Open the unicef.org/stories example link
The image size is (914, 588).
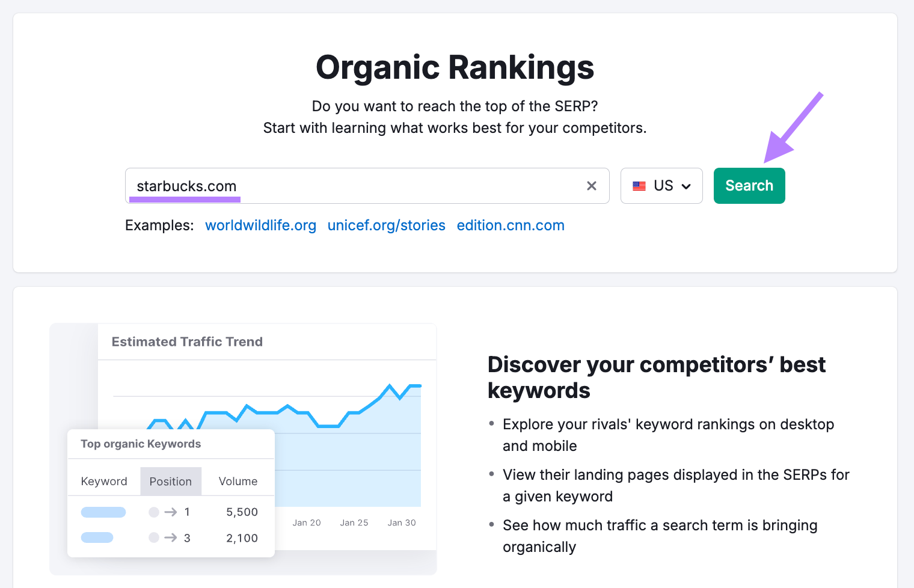pyautogui.click(x=386, y=225)
